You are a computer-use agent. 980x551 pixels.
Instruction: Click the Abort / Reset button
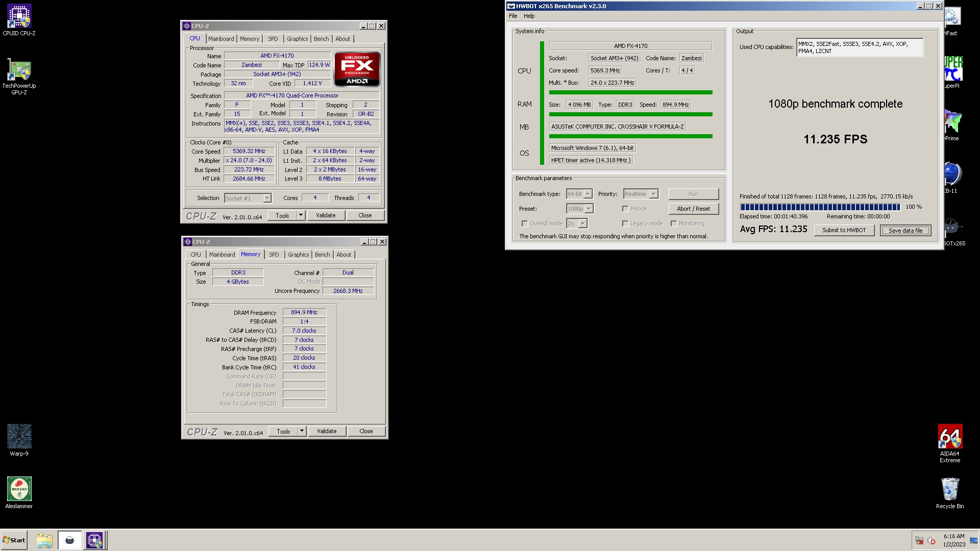(x=693, y=209)
